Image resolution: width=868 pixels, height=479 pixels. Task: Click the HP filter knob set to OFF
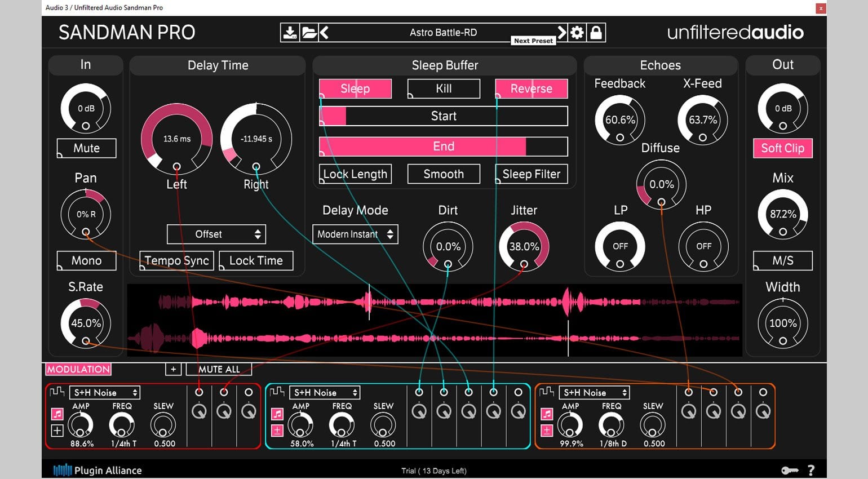703,246
